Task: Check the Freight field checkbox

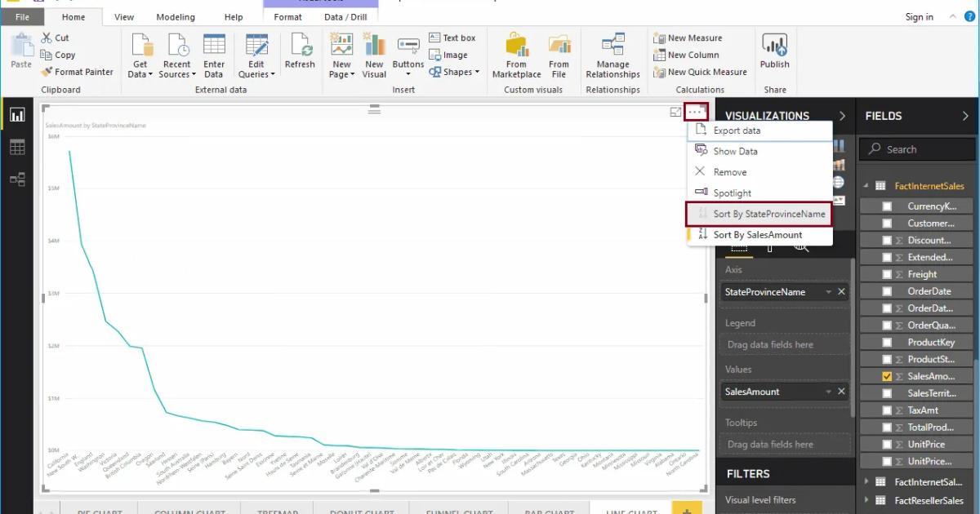Action: point(887,274)
